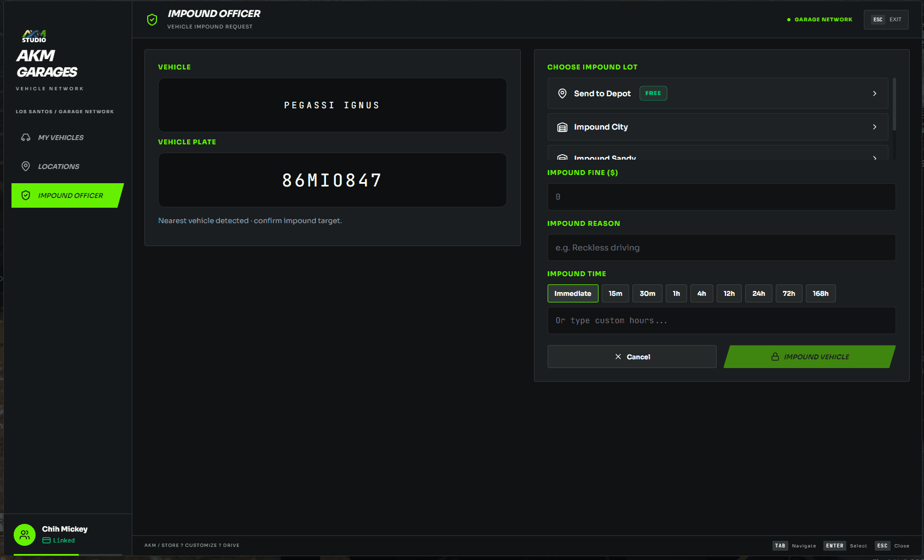Click the Linked card icon
The width and height of the screenshot is (924, 560).
pos(47,540)
